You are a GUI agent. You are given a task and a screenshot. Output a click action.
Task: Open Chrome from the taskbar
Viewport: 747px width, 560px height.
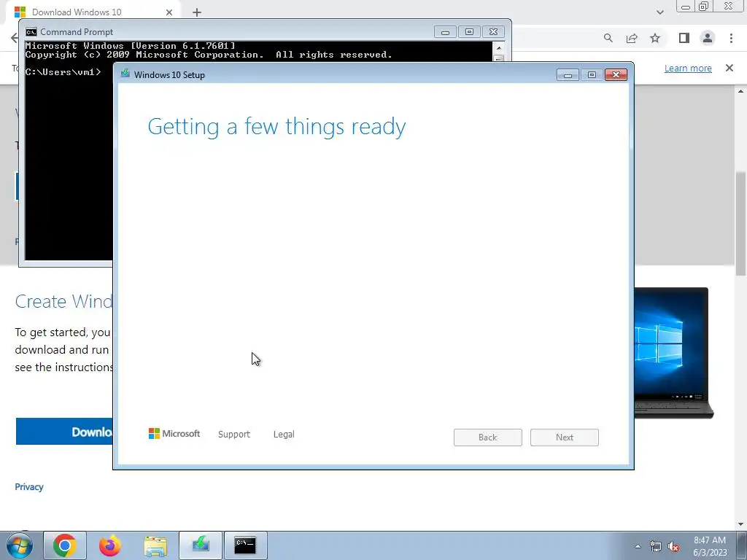tap(65, 545)
